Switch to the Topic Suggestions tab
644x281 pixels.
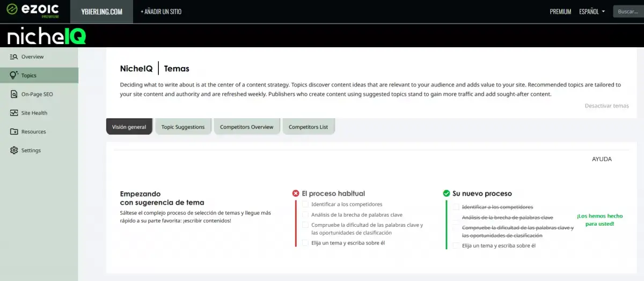[x=183, y=127]
